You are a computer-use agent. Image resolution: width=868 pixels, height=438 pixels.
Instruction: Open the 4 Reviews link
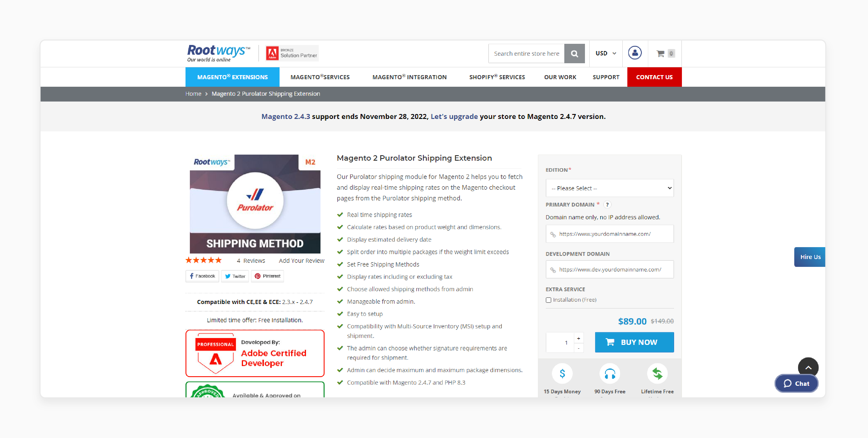(x=251, y=260)
